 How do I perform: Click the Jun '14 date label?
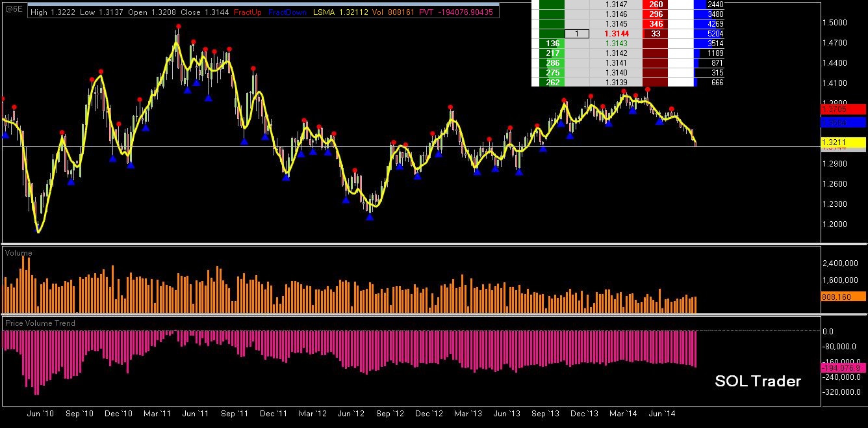pyautogui.click(x=662, y=414)
